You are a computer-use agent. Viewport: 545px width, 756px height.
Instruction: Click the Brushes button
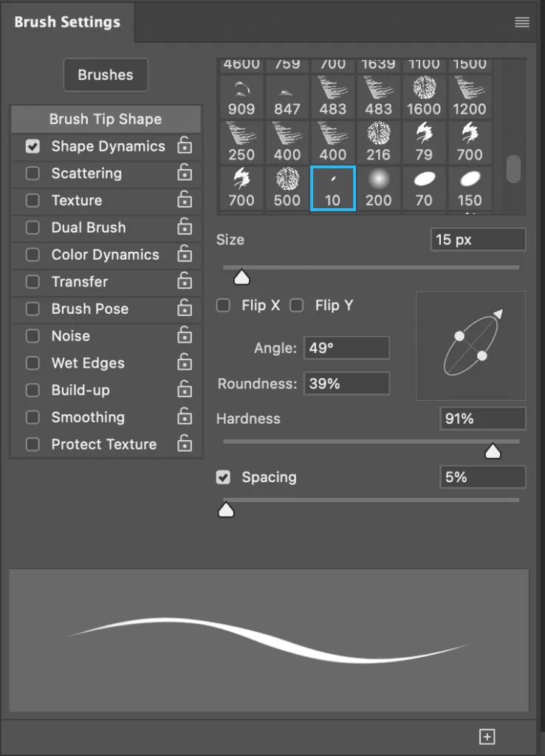coord(106,75)
